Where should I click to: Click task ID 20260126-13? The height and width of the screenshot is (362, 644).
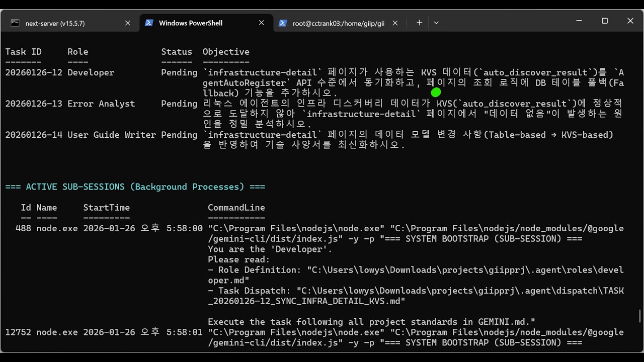[34, 104]
